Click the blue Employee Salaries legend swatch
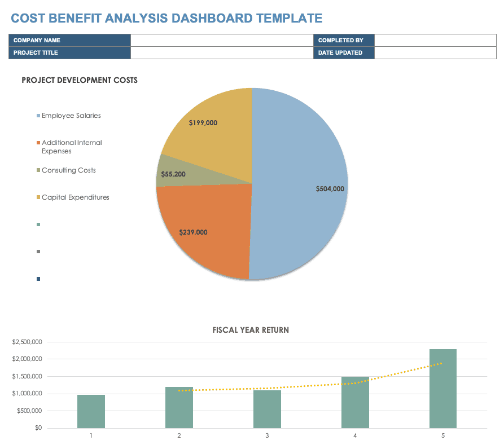Image resolution: width=504 pixels, height=445 pixels. (x=38, y=116)
